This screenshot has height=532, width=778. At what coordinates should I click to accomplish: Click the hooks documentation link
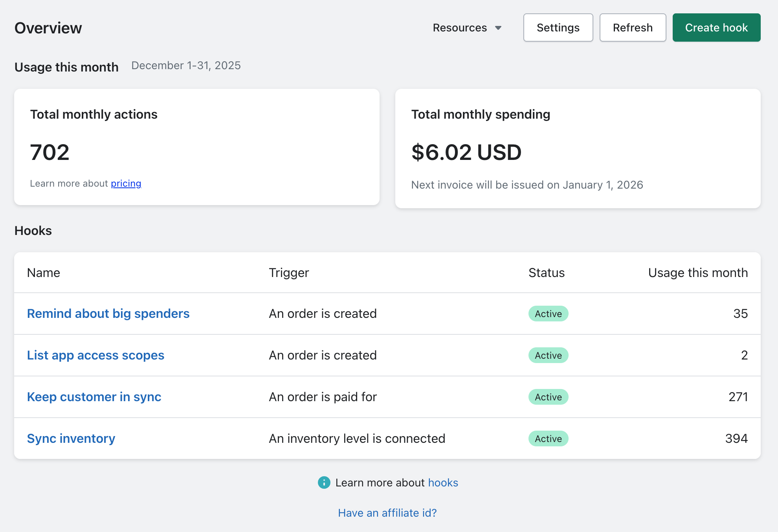coord(443,482)
